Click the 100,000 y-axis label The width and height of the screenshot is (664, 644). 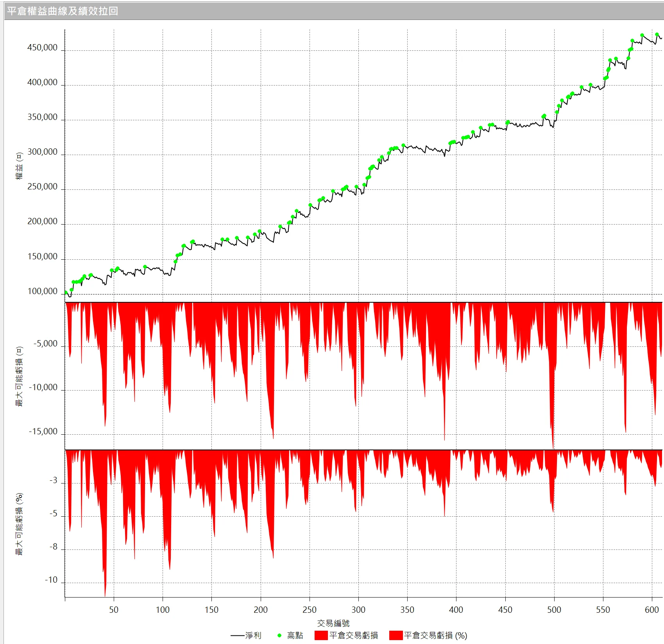point(42,291)
